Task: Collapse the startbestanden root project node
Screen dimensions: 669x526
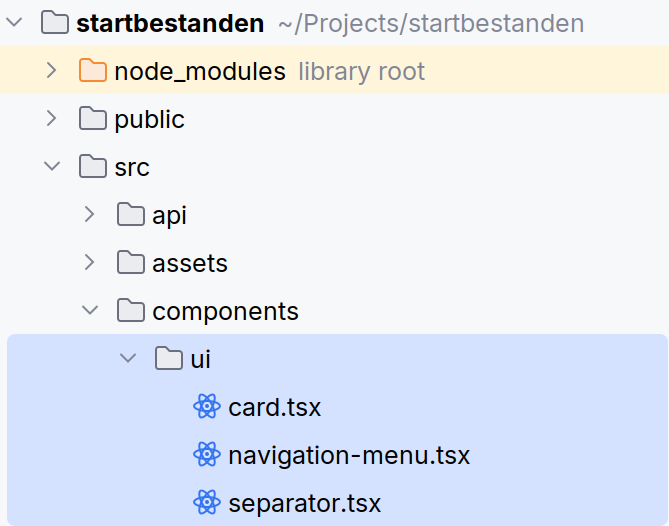Action: point(15,23)
